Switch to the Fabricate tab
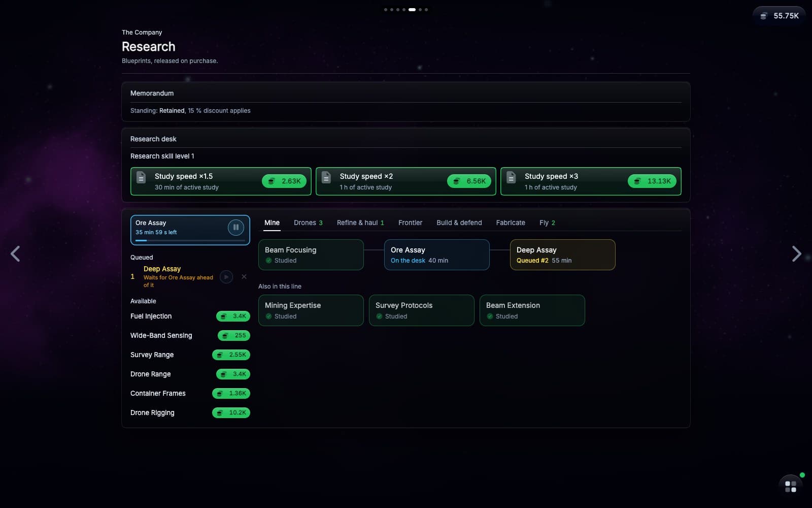This screenshot has width=812, height=508. tap(511, 223)
